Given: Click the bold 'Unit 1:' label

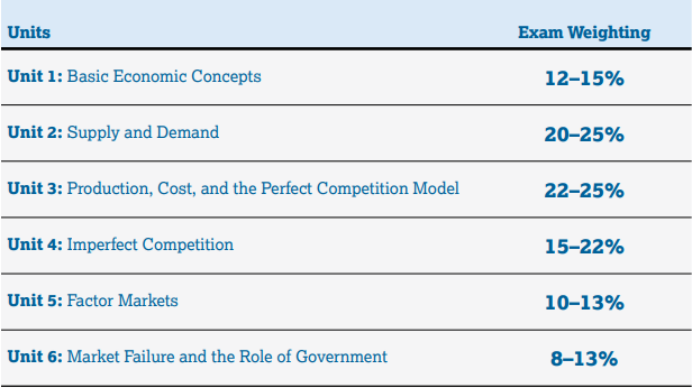Looking at the screenshot, I should click(35, 76).
